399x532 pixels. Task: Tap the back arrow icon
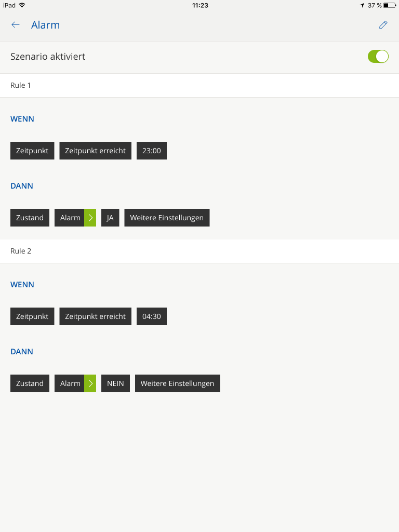[16, 25]
